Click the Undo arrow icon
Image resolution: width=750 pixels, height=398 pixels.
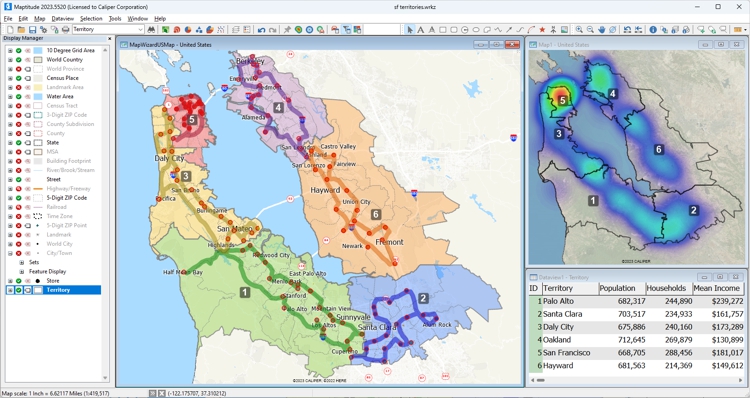pos(261,30)
